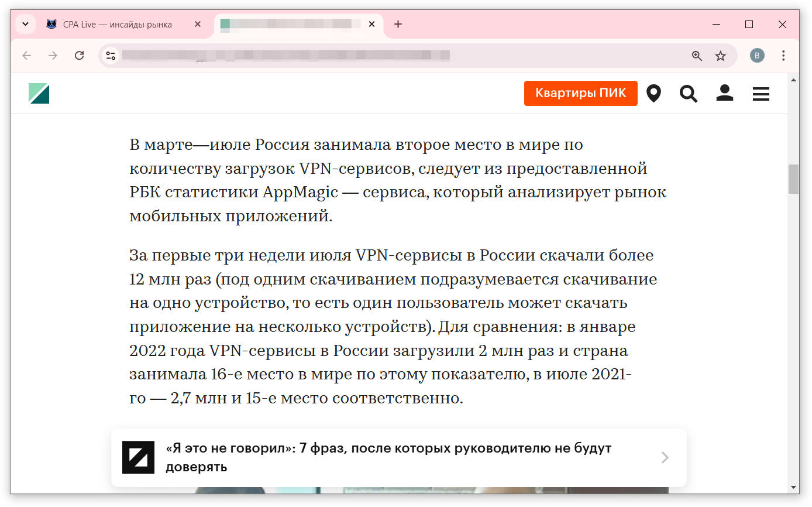The image size is (812, 507).
Task: Open the zoom level indicator
Action: point(697,56)
